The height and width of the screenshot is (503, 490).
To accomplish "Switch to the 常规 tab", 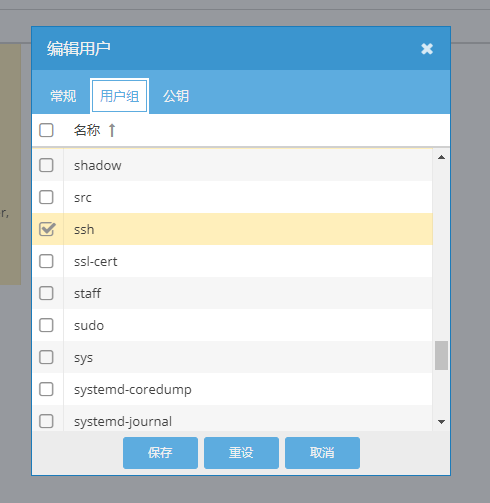I will pos(63,96).
